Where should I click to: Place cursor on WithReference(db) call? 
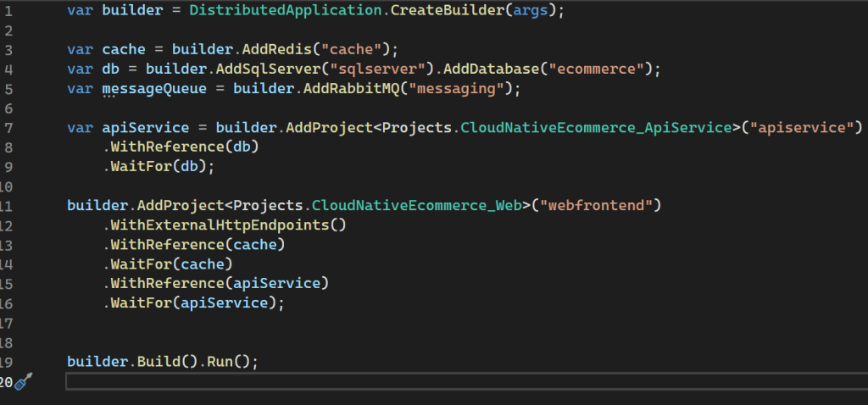click(180, 147)
